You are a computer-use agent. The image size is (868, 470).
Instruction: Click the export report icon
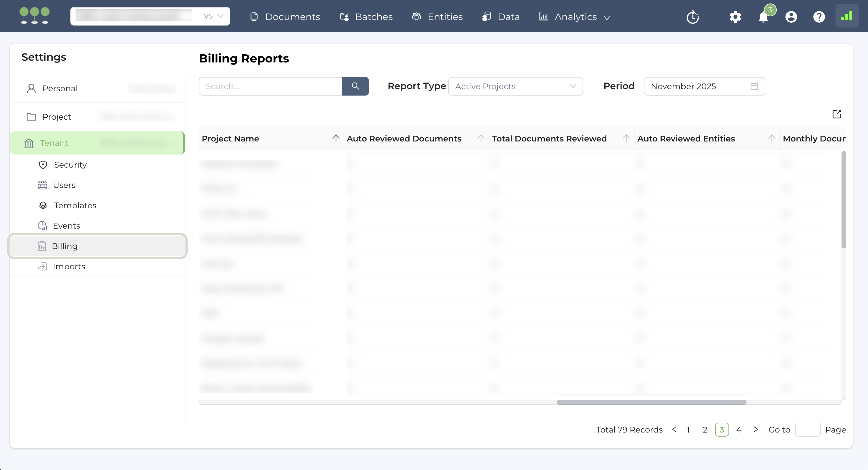[837, 114]
